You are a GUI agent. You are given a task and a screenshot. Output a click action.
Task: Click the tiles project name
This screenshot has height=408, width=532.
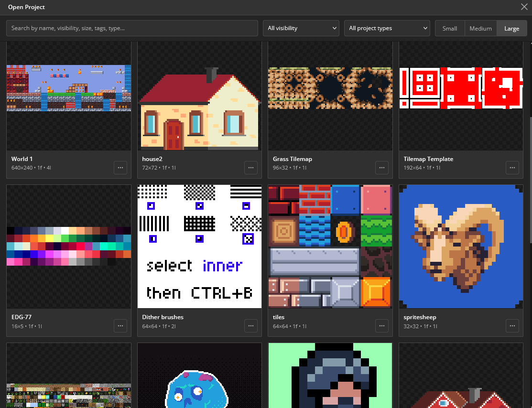[279, 317]
